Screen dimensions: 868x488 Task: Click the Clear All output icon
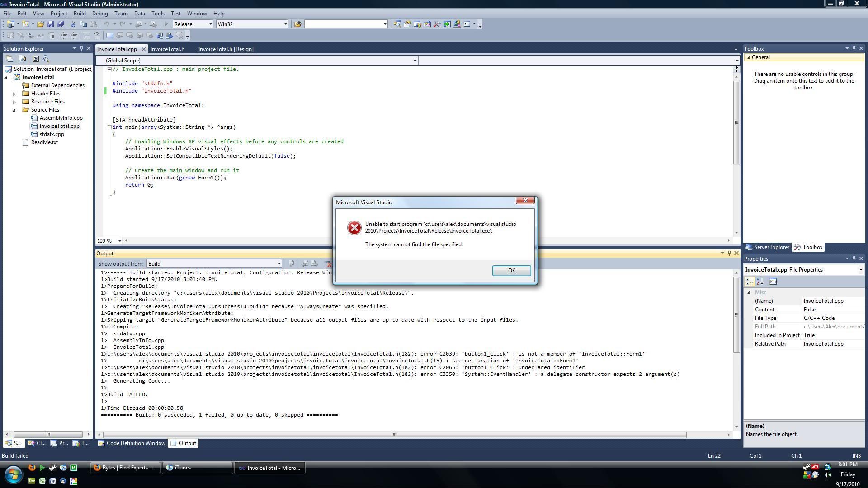point(329,264)
